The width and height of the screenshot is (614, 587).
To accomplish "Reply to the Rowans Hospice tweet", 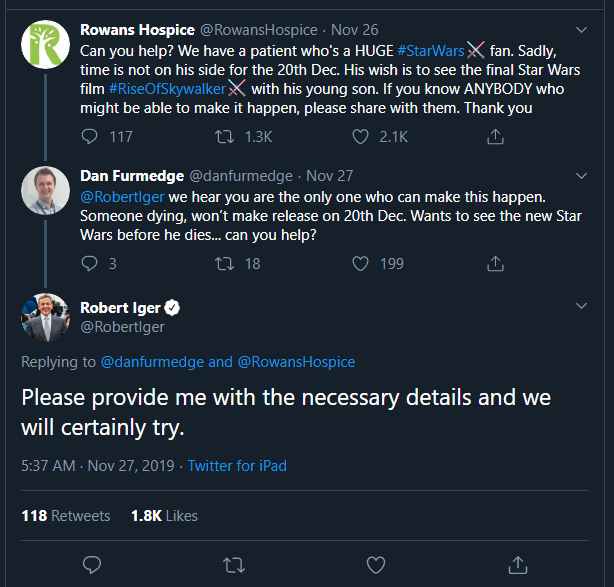I will click(x=90, y=136).
